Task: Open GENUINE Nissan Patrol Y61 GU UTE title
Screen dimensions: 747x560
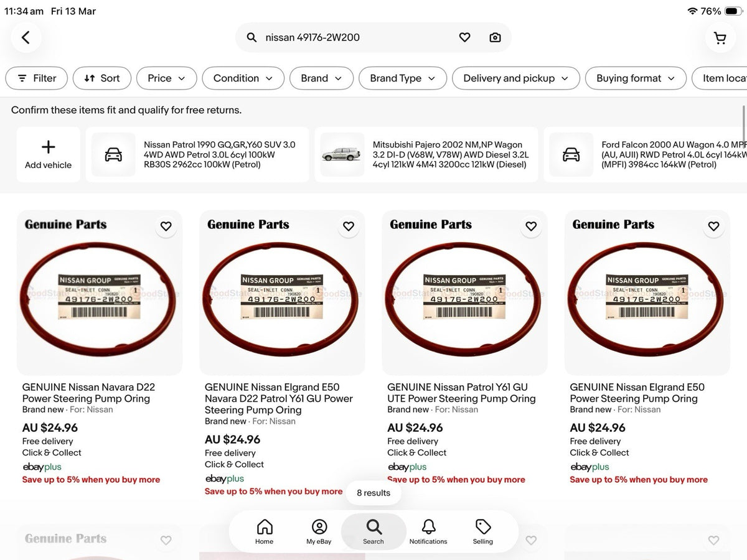Action: point(461,393)
